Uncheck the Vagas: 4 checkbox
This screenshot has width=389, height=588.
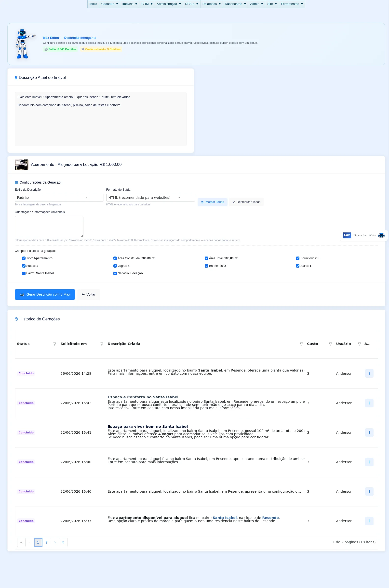[x=115, y=266]
